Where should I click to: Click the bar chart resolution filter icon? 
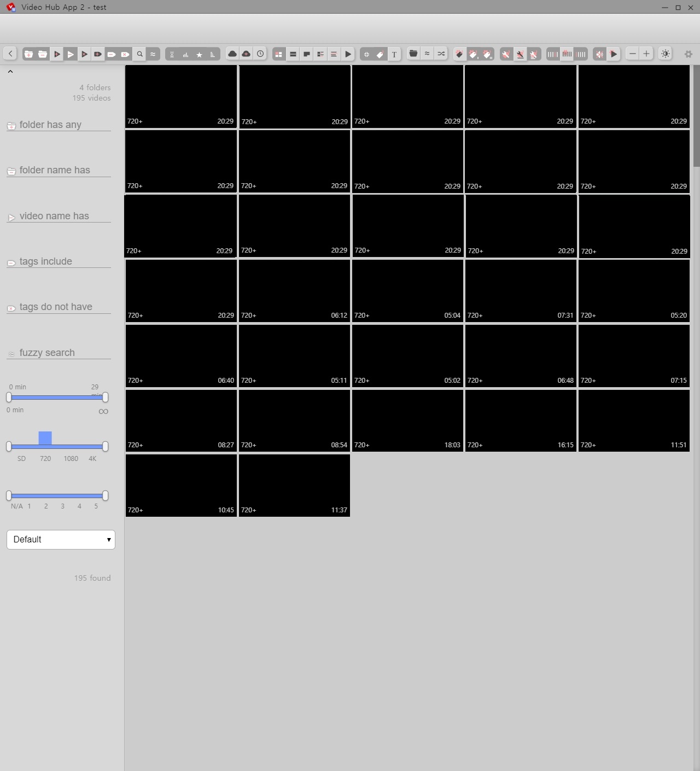[x=186, y=54]
